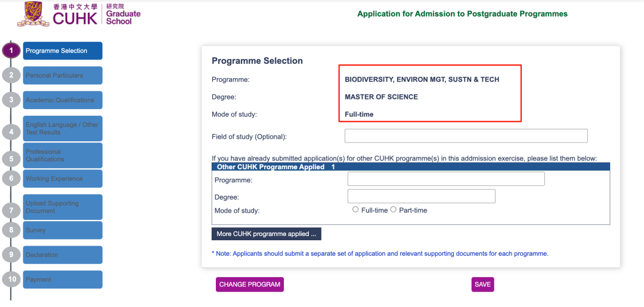Select the Full-time radio button
Image resolution: width=644 pixels, height=307 pixels.
coord(355,210)
